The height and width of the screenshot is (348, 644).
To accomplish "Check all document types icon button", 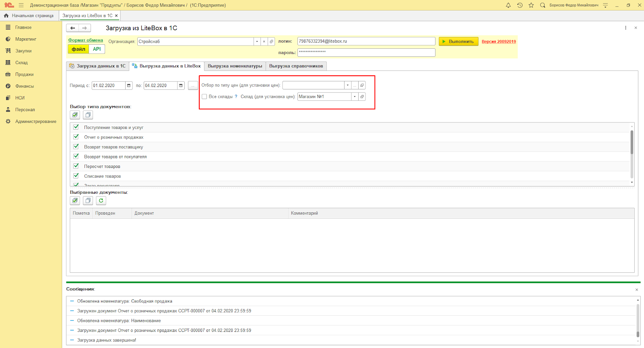I will 75,115.
